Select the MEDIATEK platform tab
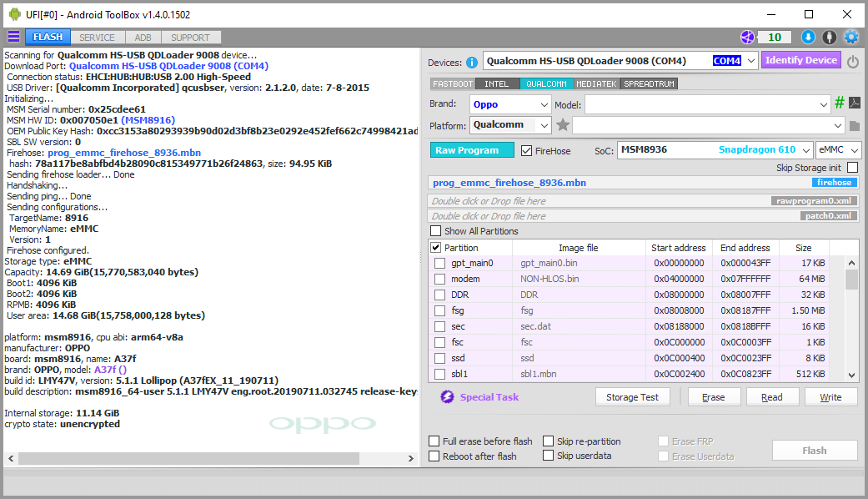 (x=596, y=84)
